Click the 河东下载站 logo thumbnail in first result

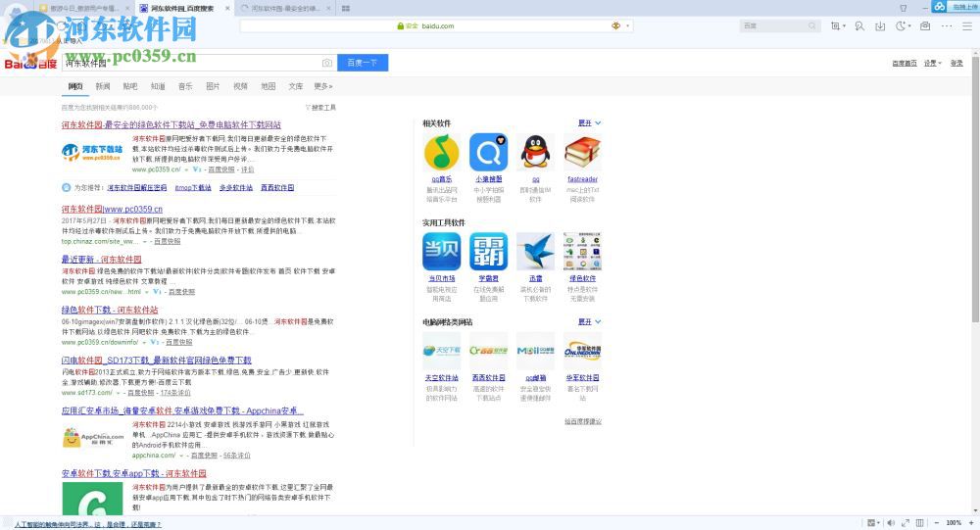(92, 152)
